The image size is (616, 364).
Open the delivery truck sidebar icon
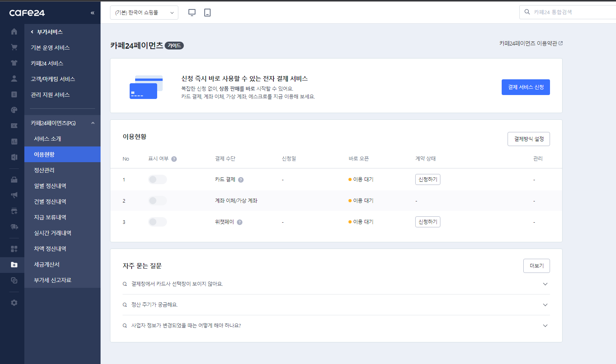tap(14, 227)
